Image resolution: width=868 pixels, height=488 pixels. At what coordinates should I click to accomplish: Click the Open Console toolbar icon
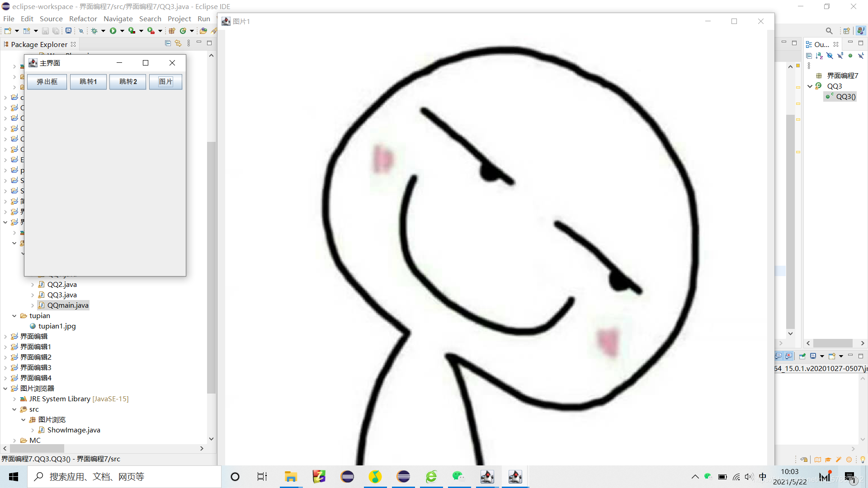[68, 31]
